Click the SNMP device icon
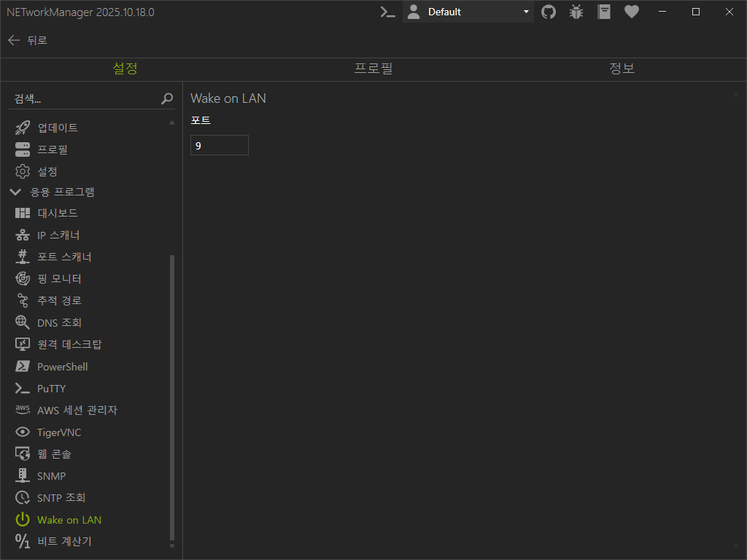The width and height of the screenshot is (747, 560). tap(23, 475)
